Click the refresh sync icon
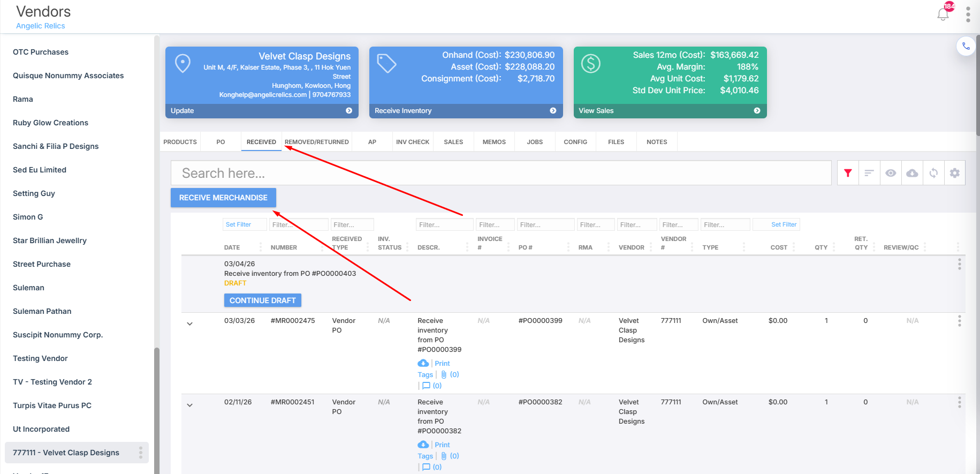Viewport: 980px width, 474px height. tap(933, 173)
